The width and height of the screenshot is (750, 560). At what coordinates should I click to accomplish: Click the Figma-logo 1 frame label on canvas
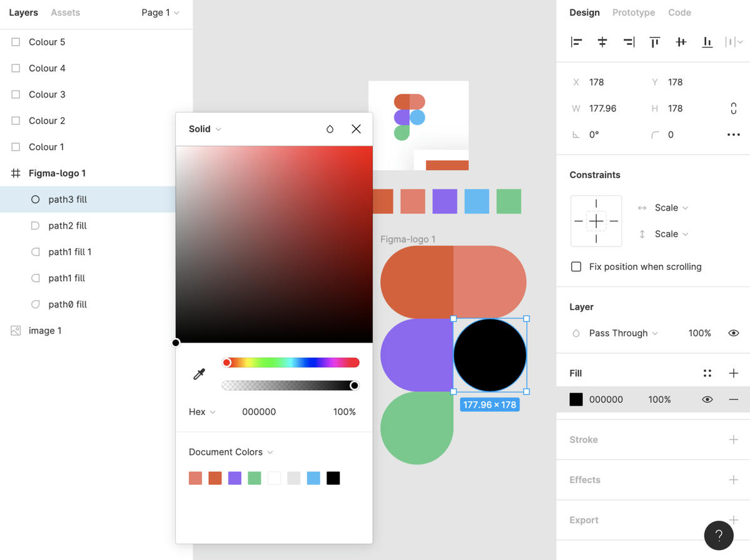(407, 239)
